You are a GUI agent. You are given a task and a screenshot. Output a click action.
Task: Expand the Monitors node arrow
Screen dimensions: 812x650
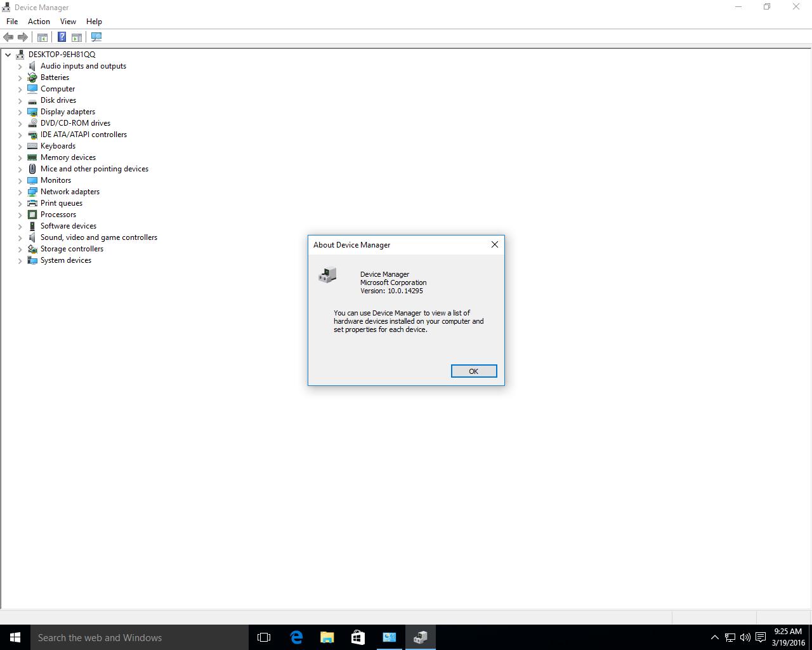point(20,180)
